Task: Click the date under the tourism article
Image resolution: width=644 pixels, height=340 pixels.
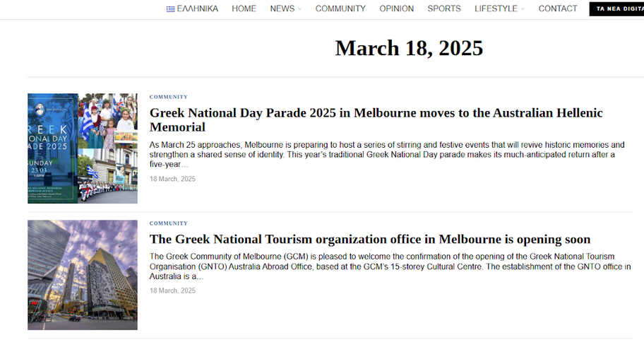Action: (x=172, y=291)
